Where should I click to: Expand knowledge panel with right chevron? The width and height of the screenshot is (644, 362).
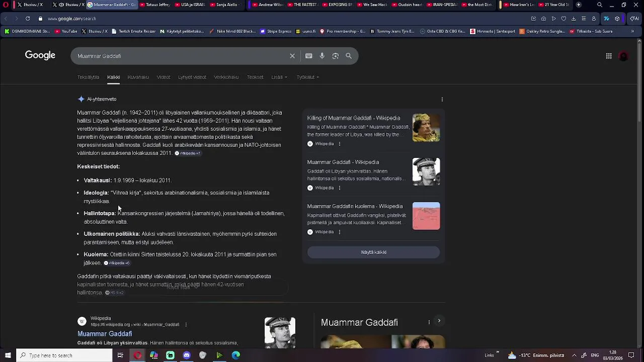439,321
